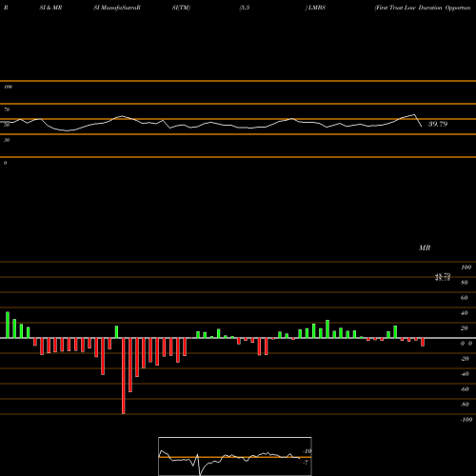The width and height of the screenshot is (476, 476).
Task: Click the tallest red MR histogram bar
Action: tap(124, 376)
